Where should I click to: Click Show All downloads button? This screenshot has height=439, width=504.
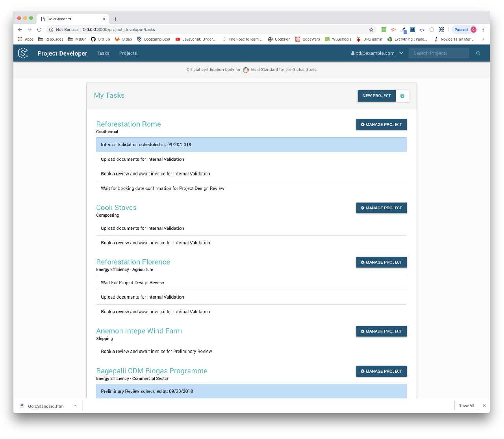(x=466, y=406)
